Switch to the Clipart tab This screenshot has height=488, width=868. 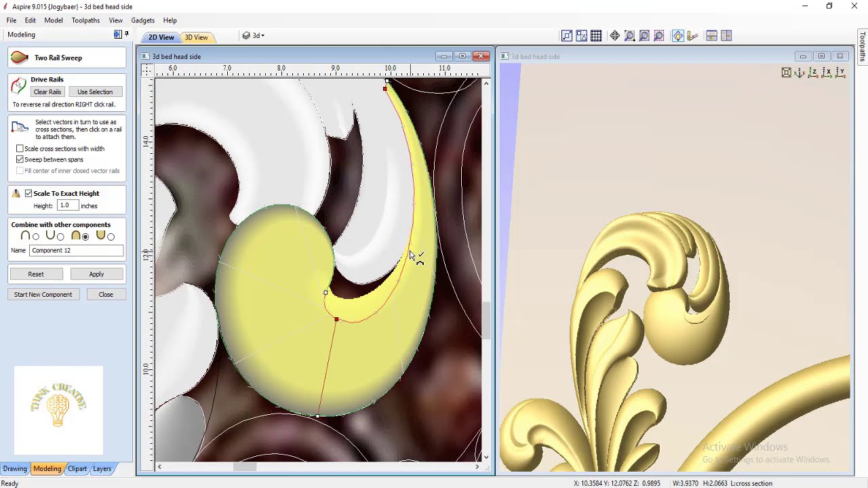77,468
